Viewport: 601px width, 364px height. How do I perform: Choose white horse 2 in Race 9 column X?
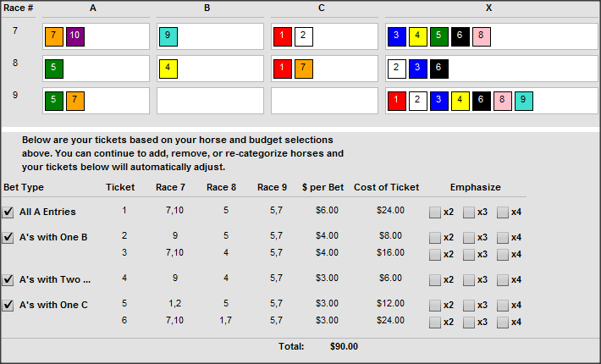[x=418, y=102]
